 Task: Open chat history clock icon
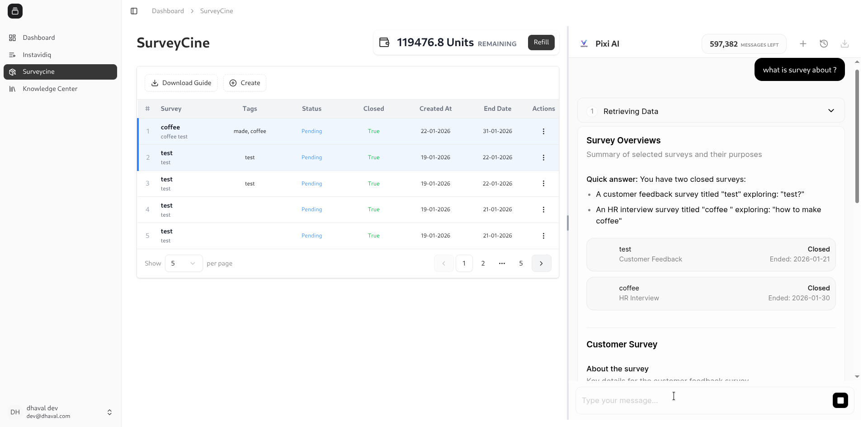[824, 44]
